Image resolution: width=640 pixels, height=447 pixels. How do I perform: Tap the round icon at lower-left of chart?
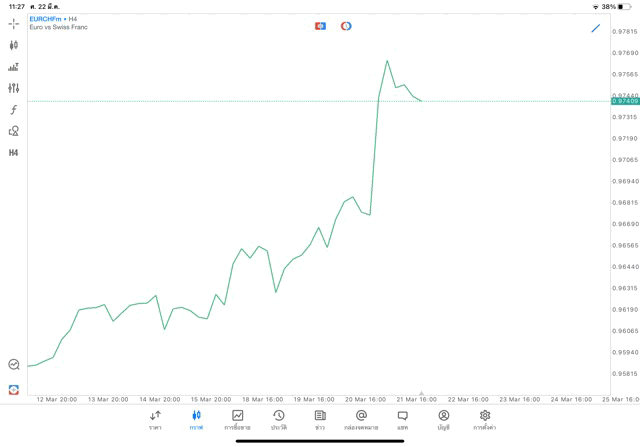click(13, 365)
